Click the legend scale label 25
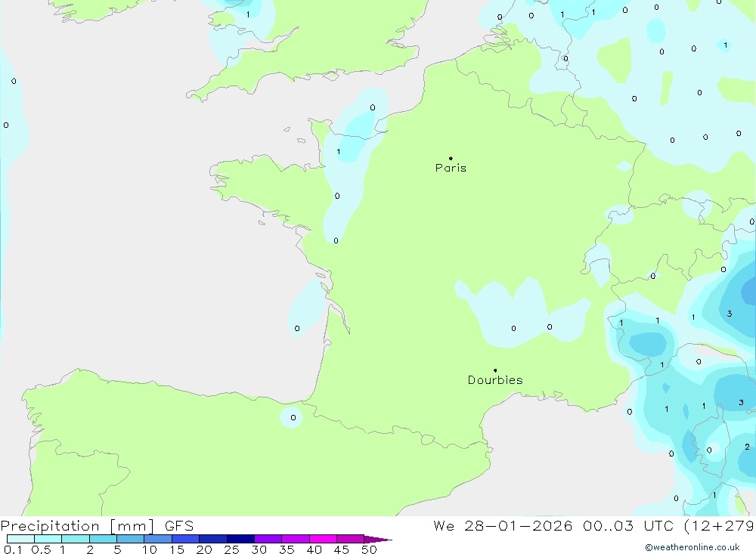Screen dimensions: 756x554 pyautogui.click(x=231, y=549)
